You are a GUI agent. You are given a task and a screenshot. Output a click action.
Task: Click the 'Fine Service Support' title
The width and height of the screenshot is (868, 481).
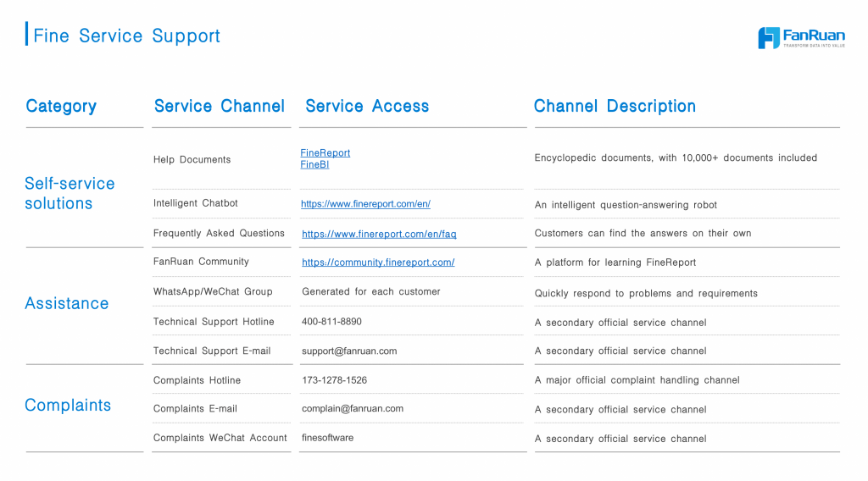pos(127,36)
